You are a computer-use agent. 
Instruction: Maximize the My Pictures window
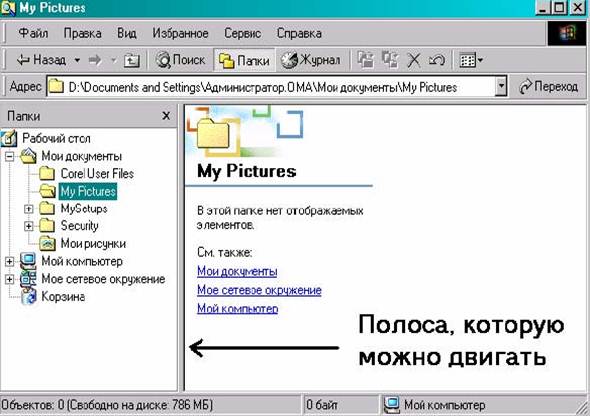[560, 8]
